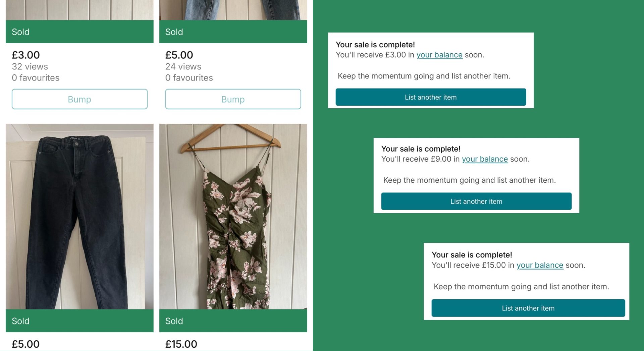Open your balance from the £15.00 sale notification
The height and width of the screenshot is (351, 644).
pos(540,265)
